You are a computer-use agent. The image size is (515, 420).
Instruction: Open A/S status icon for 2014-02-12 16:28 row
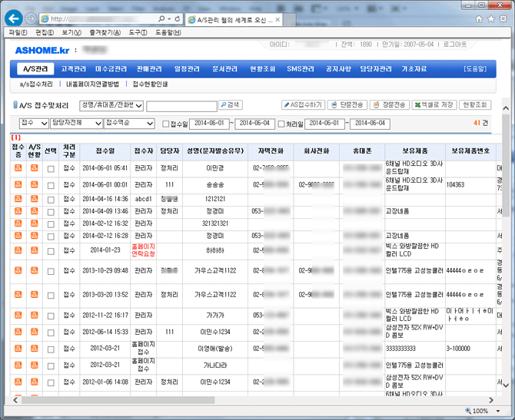coord(34,236)
